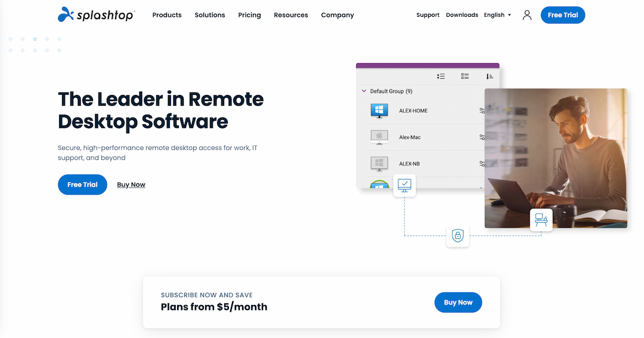Viewport: 644px width, 338px height.
Task: Click the photo of man using laptop
Action: tap(556, 158)
